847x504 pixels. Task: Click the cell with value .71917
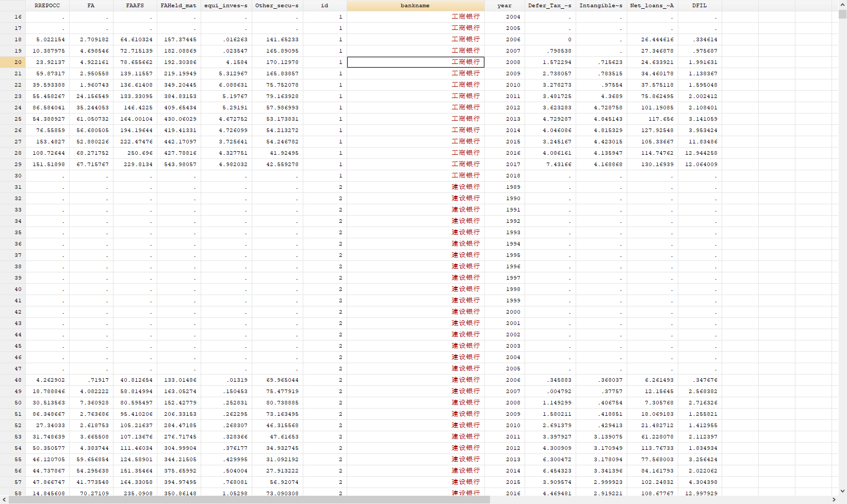[x=91, y=380]
